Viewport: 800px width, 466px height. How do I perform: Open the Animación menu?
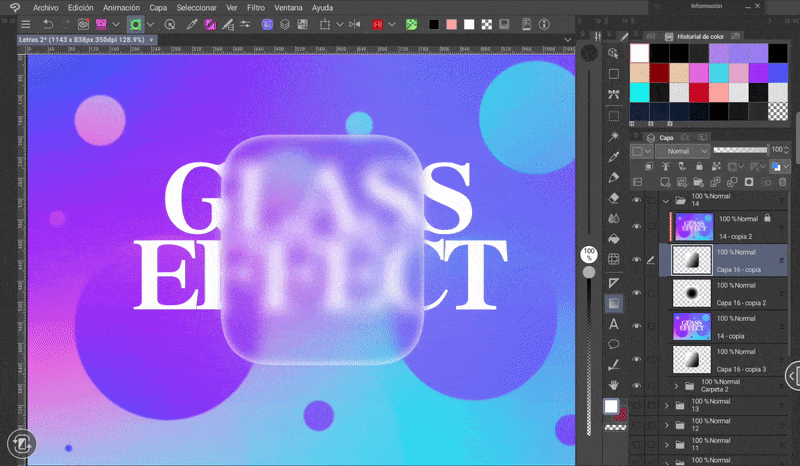pos(121,8)
